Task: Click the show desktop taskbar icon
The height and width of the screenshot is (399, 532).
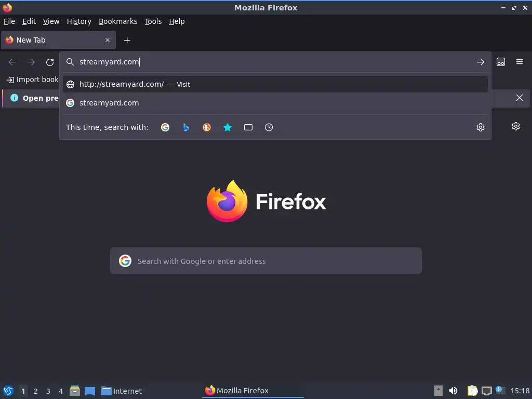Action: [x=90, y=391]
